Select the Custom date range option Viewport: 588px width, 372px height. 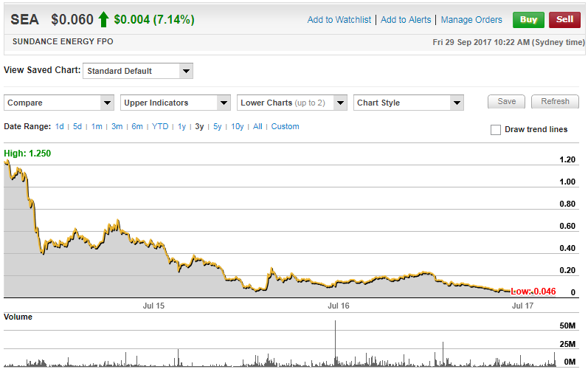(285, 127)
